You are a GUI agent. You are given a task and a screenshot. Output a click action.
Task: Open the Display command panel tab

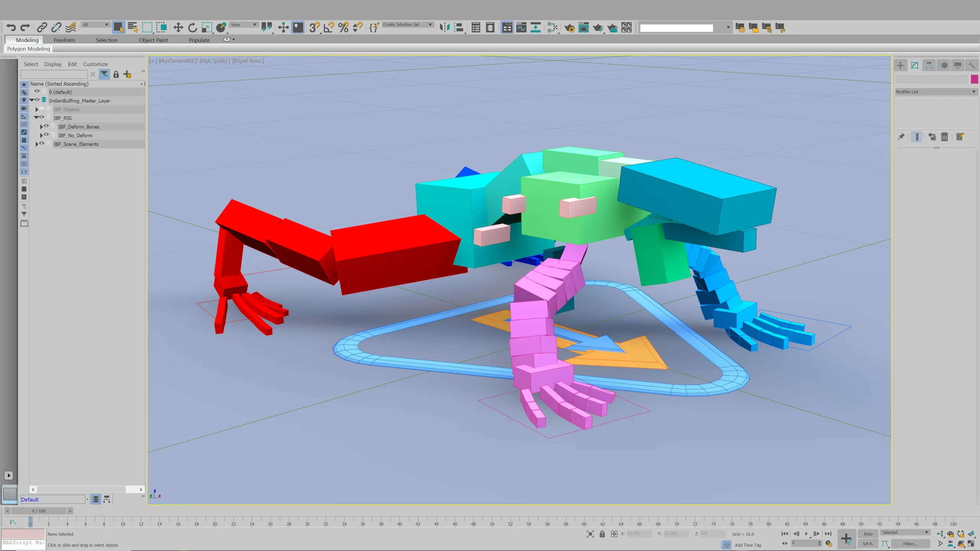pos(957,65)
